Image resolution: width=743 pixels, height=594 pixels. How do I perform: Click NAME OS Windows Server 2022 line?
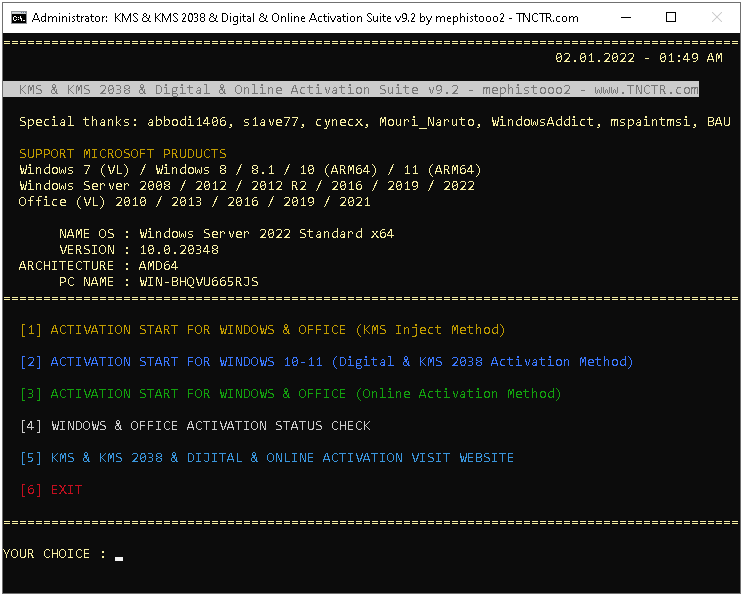tap(227, 234)
